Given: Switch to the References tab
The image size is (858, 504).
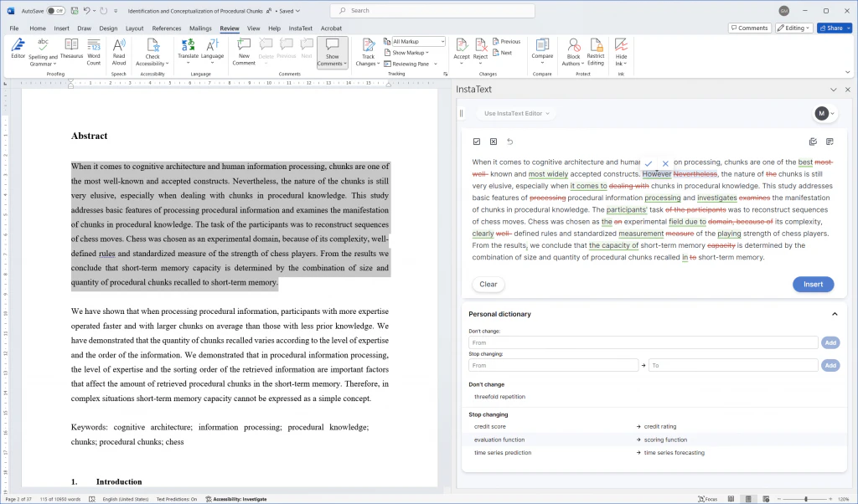Looking at the screenshot, I should (x=167, y=28).
